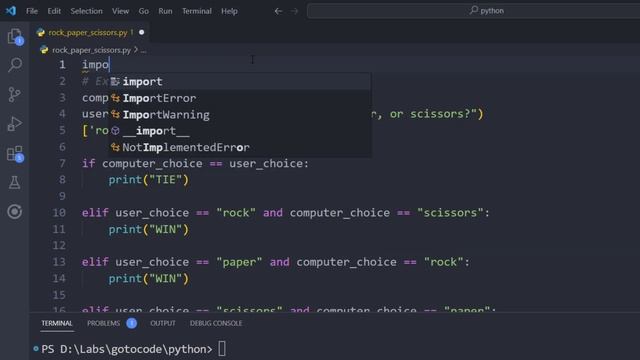This screenshot has height=360, width=640.
Task: Open the Run and Debug view
Action: (15, 124)
